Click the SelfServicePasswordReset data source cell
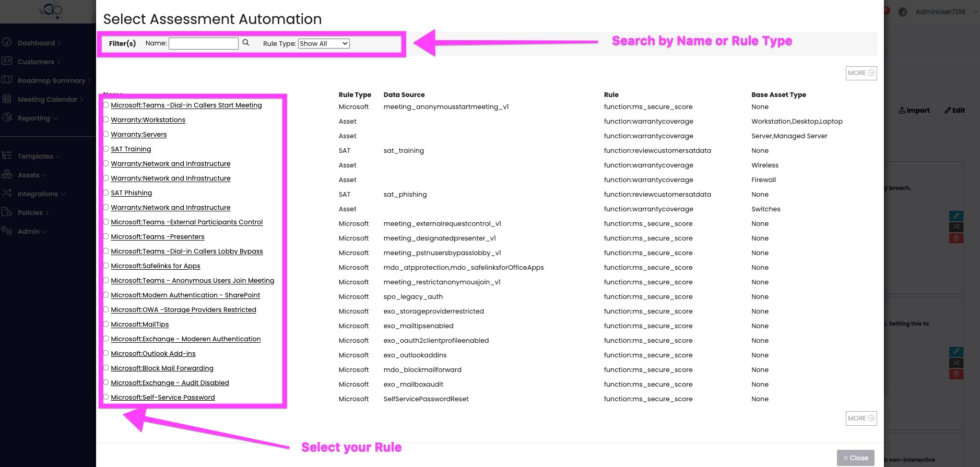The height and width of the screenshot is (467, 980). [426, 399]
